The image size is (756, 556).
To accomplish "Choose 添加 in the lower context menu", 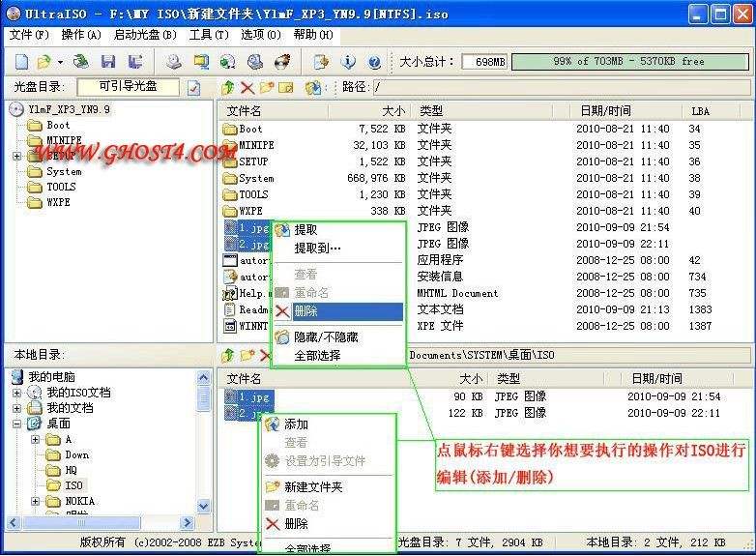I will coord(330,424).
